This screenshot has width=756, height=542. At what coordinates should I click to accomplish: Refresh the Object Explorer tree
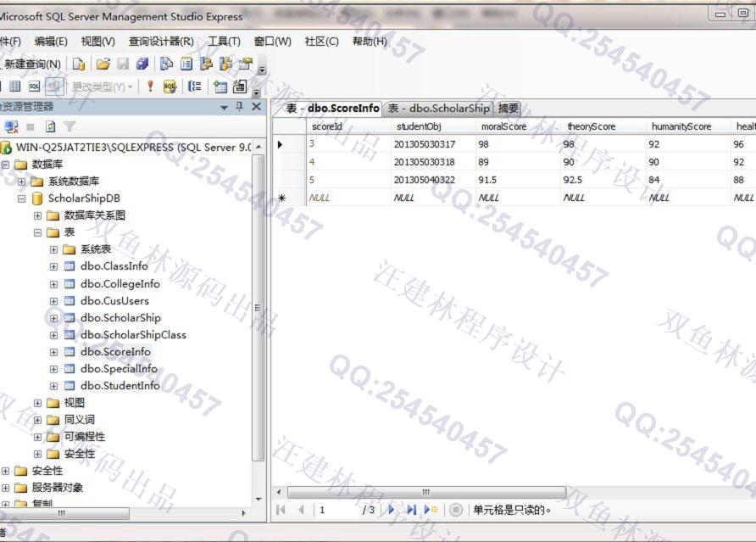pos(50,127)
